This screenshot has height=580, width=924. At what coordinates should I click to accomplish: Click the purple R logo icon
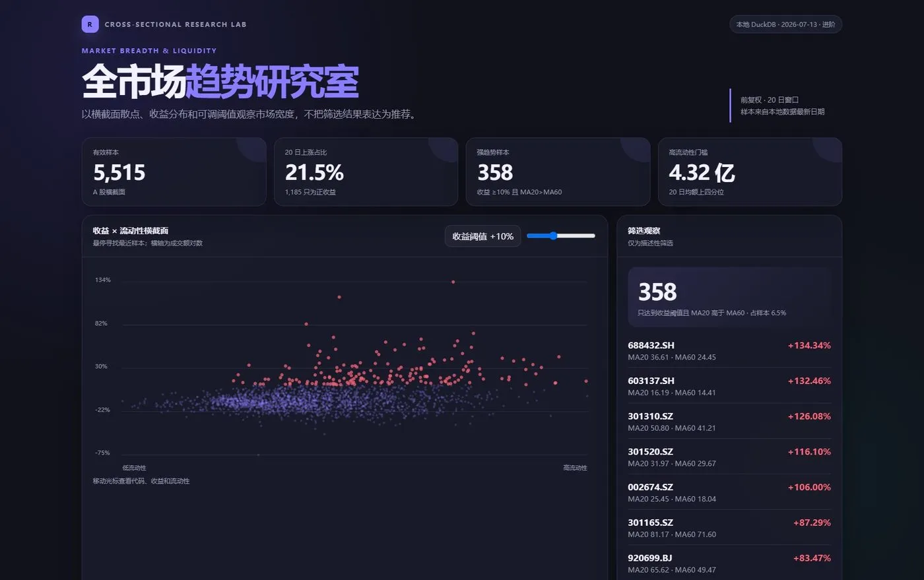point(90,24)
